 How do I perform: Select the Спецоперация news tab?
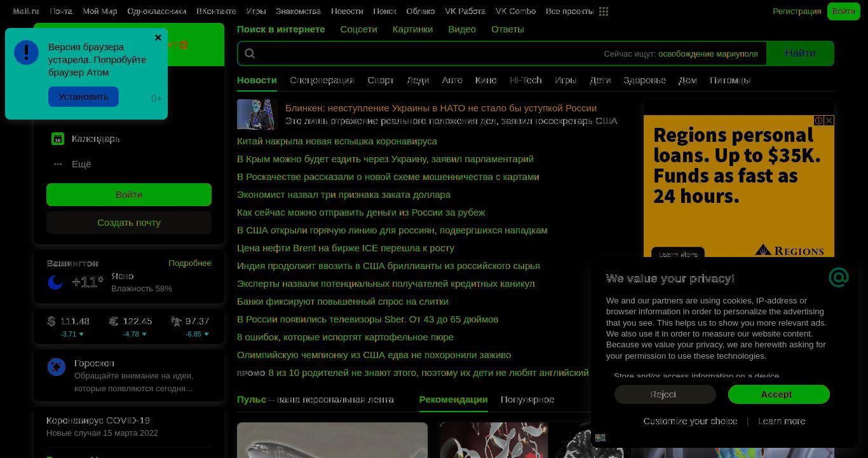click(322, 80)
